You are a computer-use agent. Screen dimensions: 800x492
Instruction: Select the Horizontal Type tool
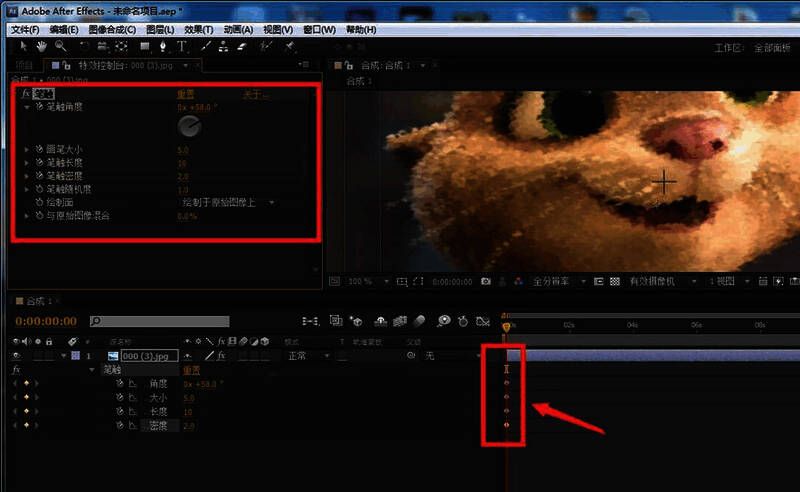click(x=182, y=46)
